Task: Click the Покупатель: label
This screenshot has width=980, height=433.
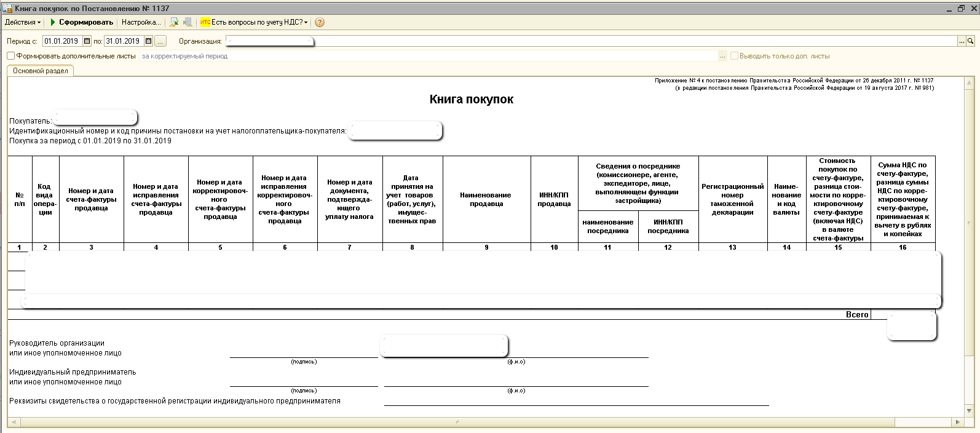Action: point(31,121)
